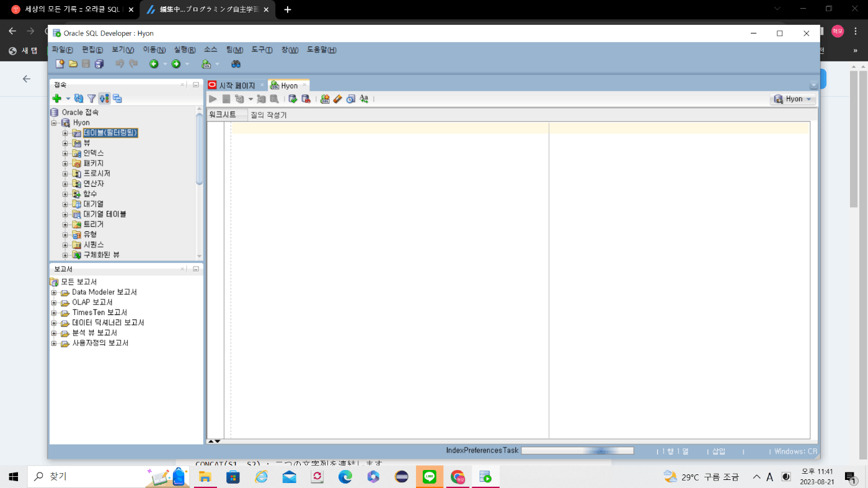Click the Unshared SQL Worksheet icon
This screenshot has height=488, width=868.
(324, 99)
